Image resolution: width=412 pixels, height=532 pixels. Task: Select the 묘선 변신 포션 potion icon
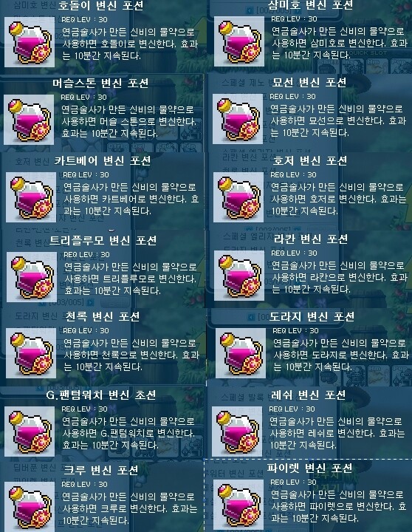238,119
